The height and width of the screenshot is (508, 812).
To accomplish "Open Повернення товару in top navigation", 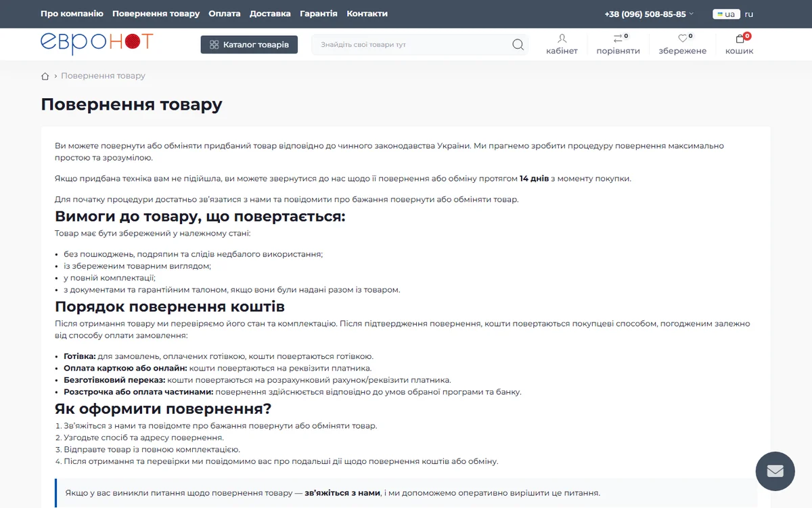I will coord(156,14).
